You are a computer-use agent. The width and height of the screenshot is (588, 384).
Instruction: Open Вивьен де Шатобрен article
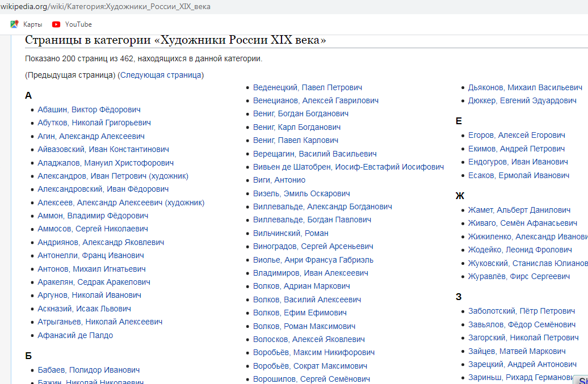[348, 167]
